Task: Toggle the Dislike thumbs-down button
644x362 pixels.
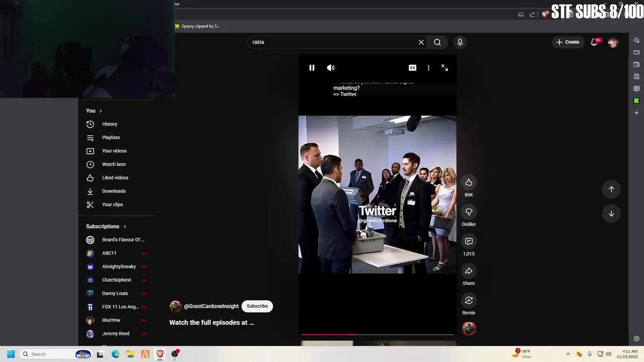Action: click(x=469, y=212)
